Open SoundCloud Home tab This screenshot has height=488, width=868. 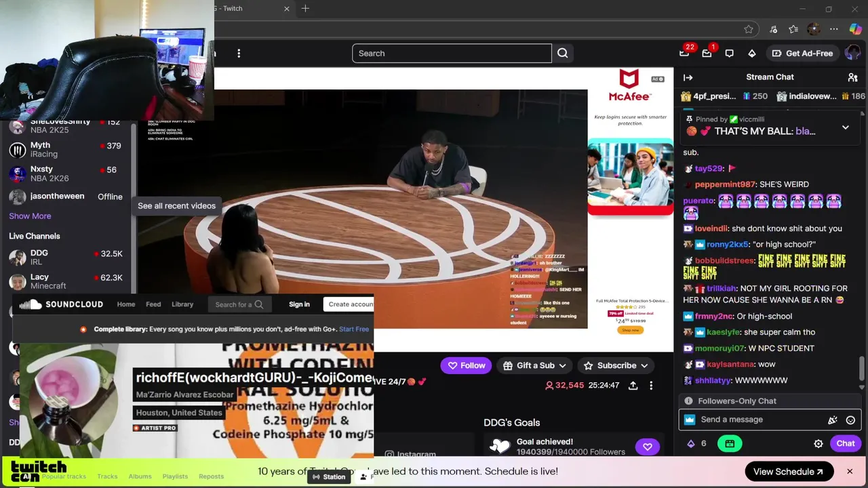(126, 304)
